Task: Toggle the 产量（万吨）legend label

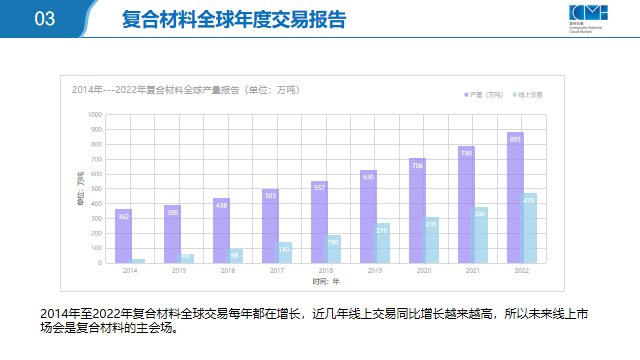Action: coord(486,95)
